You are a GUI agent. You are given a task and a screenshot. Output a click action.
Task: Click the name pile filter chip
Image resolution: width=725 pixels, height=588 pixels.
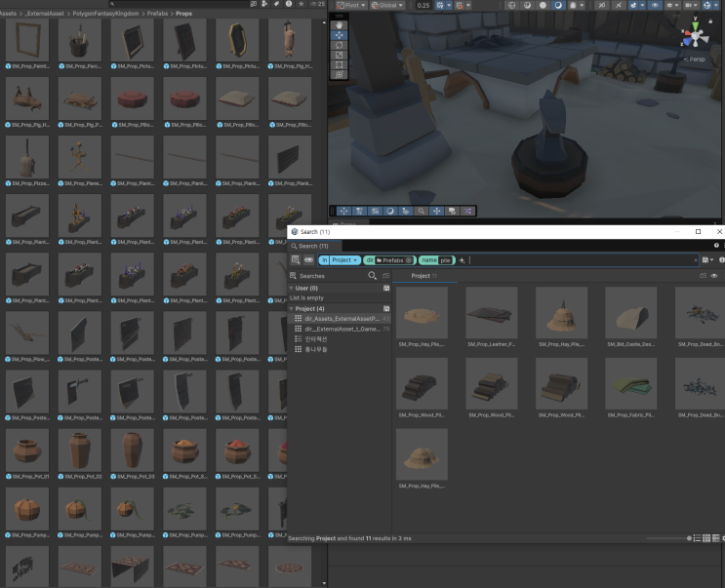tap(436, 260)
